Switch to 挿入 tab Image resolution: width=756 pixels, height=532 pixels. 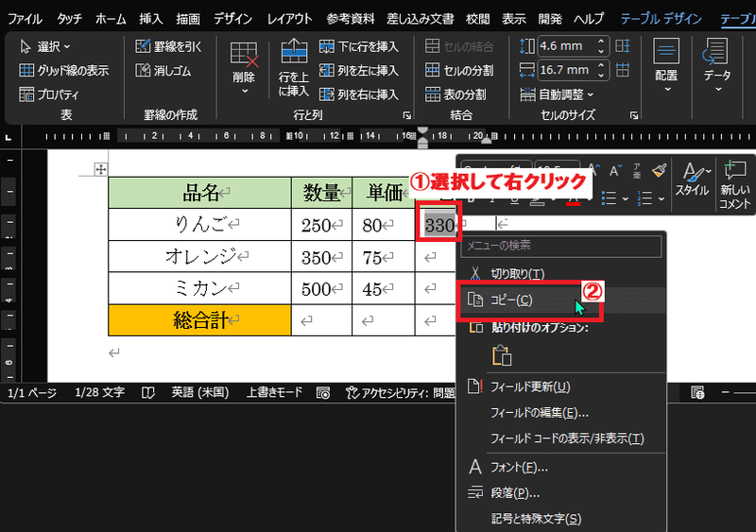(x=151, y=19)
